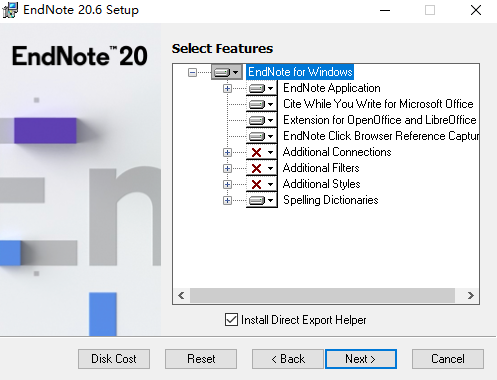Click the feature list right scroll arrow

click(x=471, y=295)
